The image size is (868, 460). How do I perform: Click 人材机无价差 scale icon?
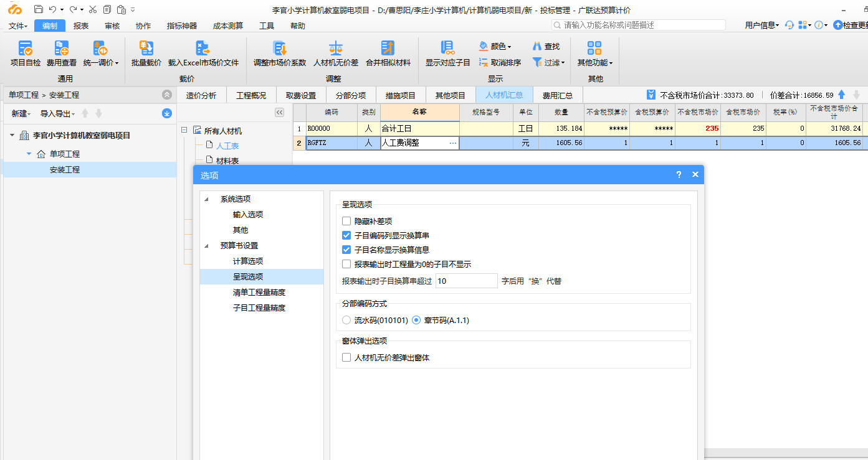pos(336,48)
